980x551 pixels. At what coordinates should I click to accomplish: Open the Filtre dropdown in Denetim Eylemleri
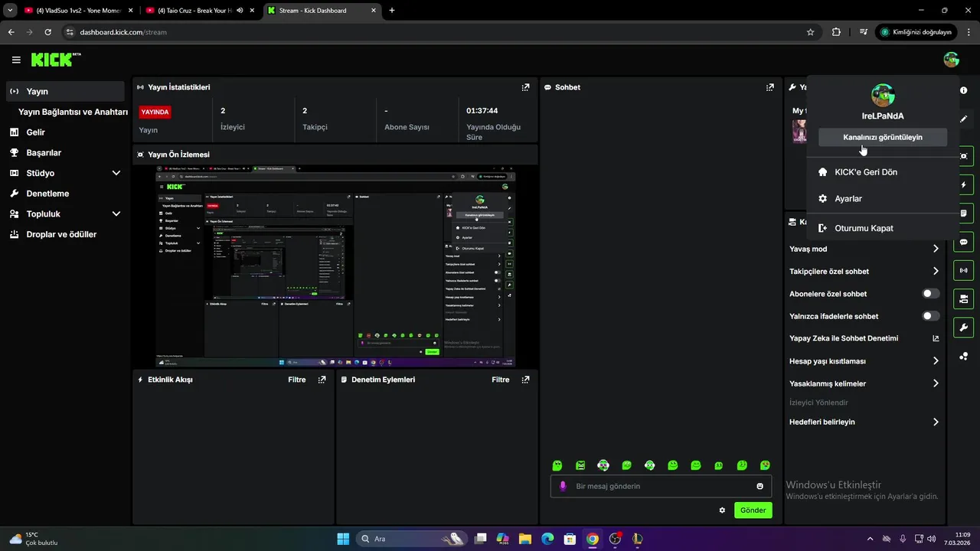click(x=501, y=380)
